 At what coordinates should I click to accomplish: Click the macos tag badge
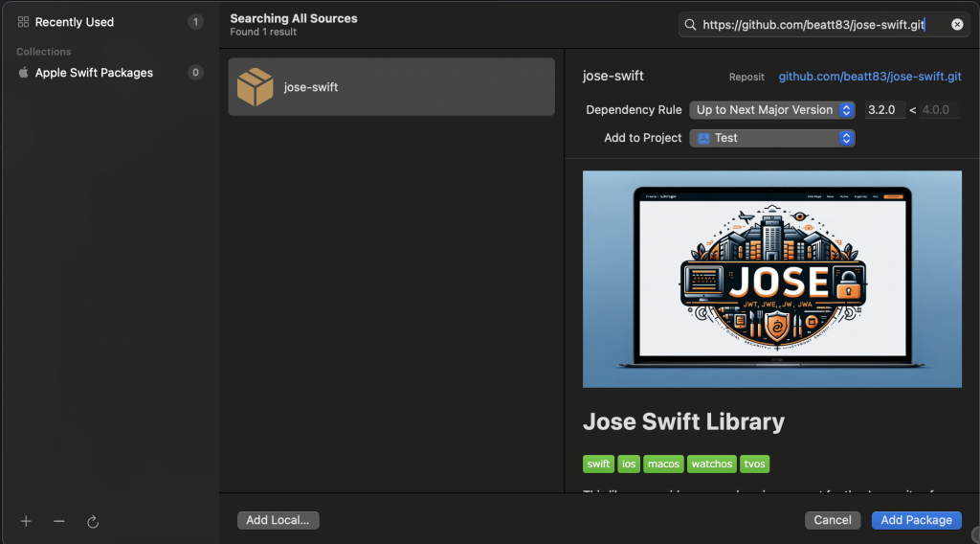pos(663,464)
